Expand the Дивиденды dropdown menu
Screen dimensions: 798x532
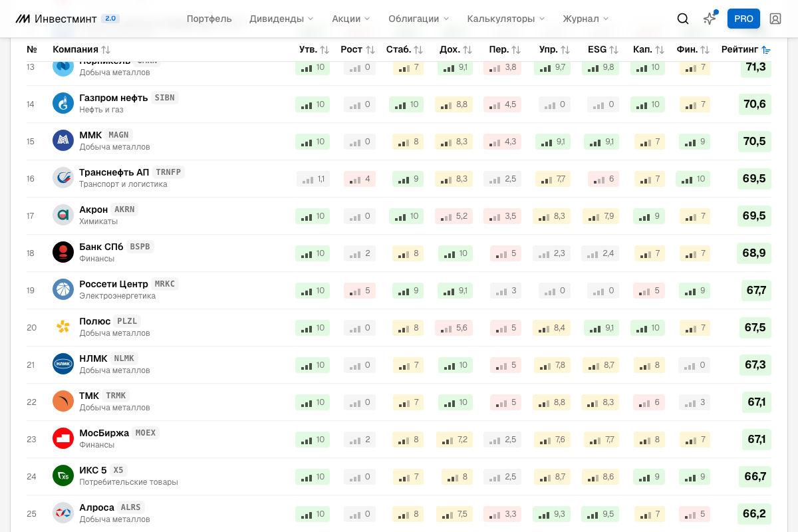point(281,19)
